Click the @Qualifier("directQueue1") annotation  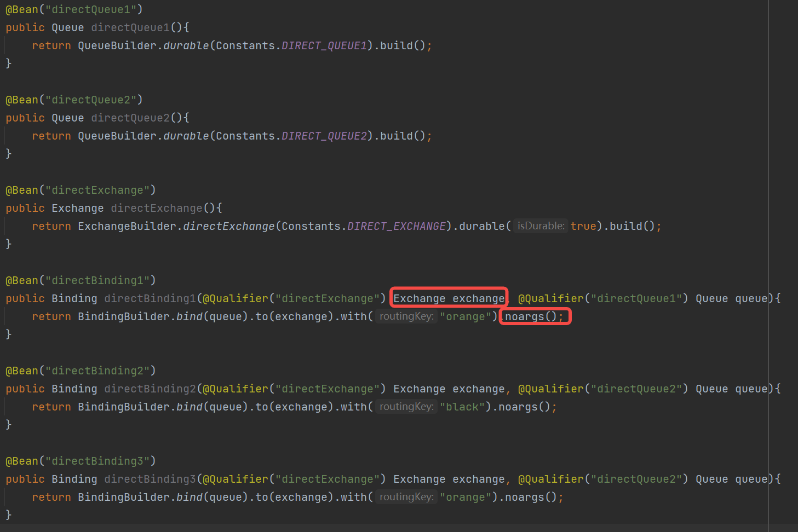coord(603,298)
